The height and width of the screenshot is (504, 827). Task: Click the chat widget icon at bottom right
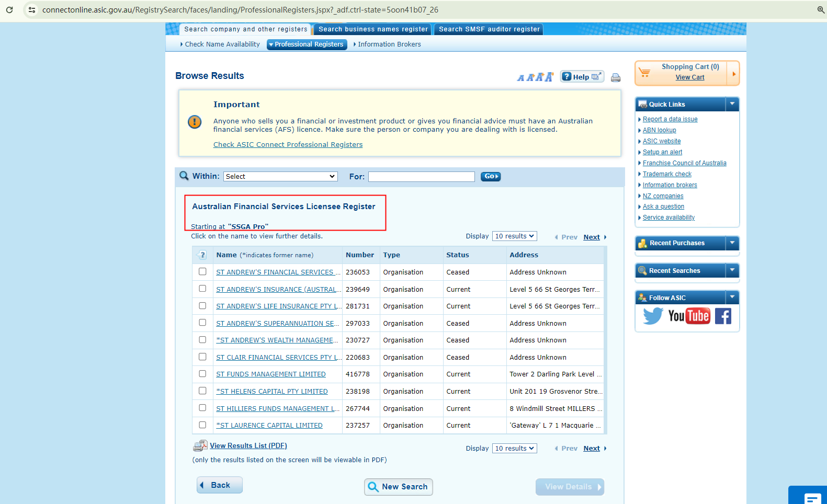[813, 498]
